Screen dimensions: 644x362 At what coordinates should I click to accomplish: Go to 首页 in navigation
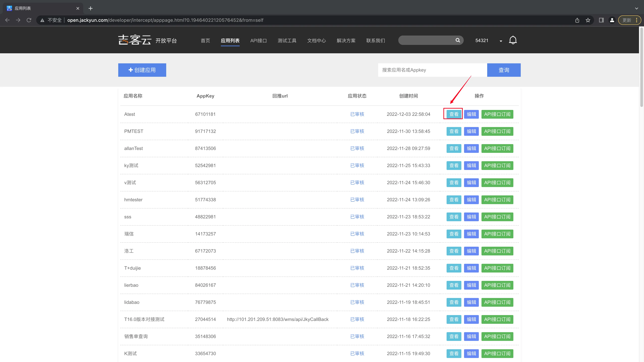(x=205, y=40)
